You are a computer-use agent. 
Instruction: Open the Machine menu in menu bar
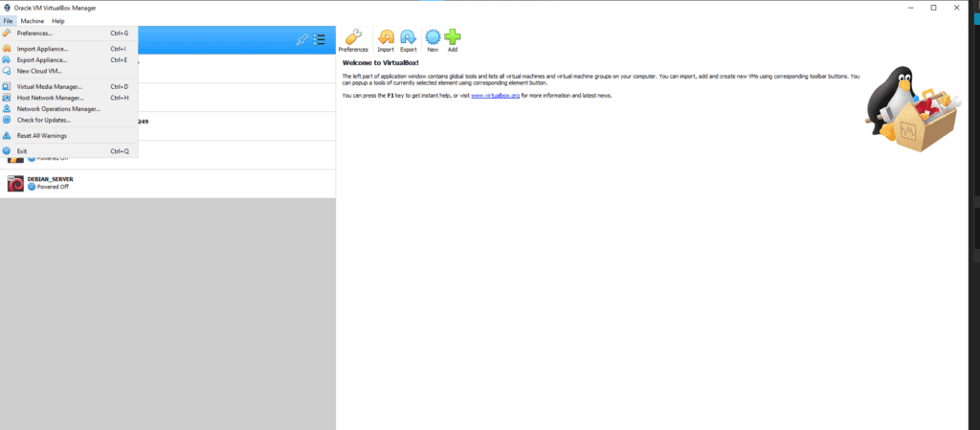point(32,20)
